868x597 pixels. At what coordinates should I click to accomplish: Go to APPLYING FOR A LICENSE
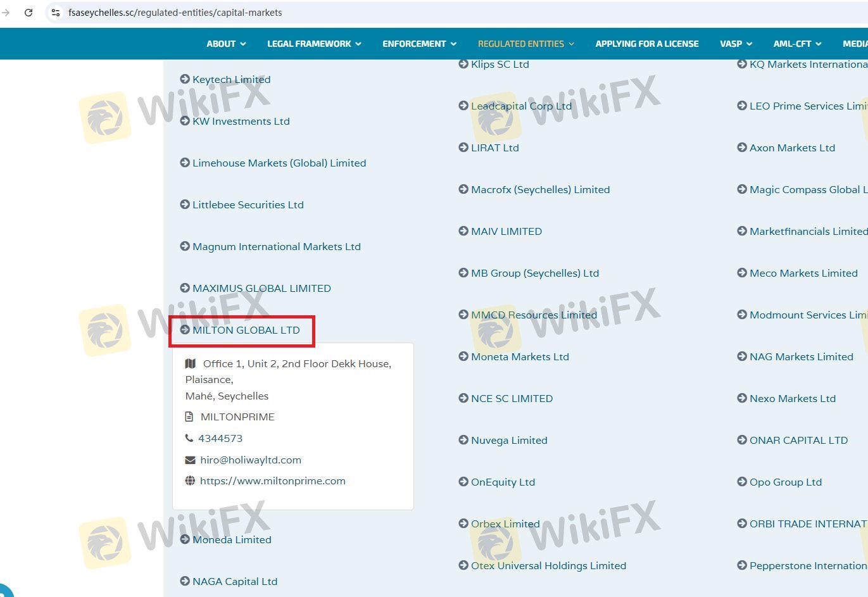pos(647,44)
